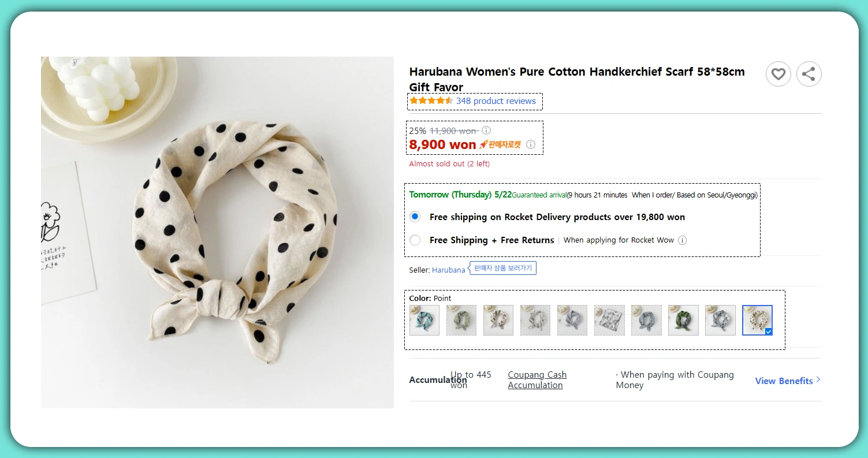Select the white printed flat handkerchief swatch
Image resolution: width=868 pixels, height=458 pixels.
pyautogui.click(x=609, y=320)
